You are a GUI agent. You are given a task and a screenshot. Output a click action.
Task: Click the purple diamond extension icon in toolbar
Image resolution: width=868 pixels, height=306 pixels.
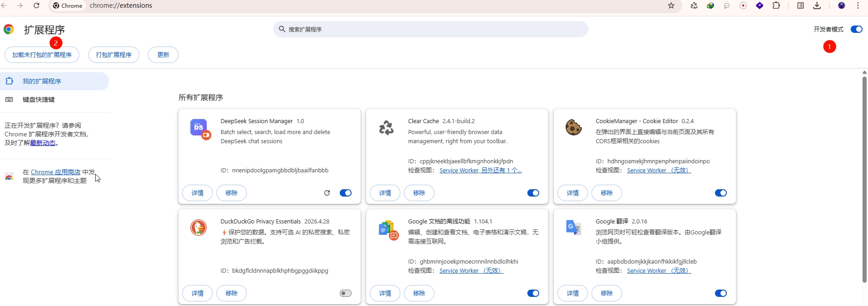tap(760, 5)
